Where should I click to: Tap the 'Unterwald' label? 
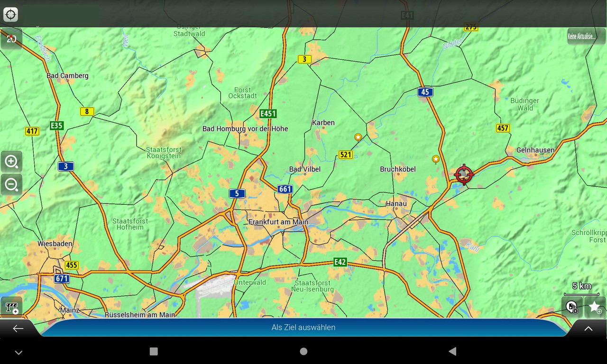click(250, 282)
